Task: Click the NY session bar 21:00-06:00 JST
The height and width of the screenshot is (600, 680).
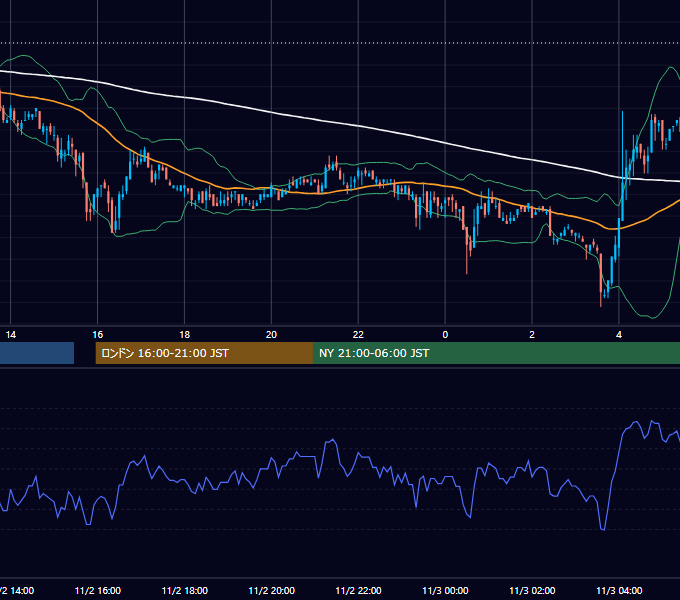Action: point(497,353)
